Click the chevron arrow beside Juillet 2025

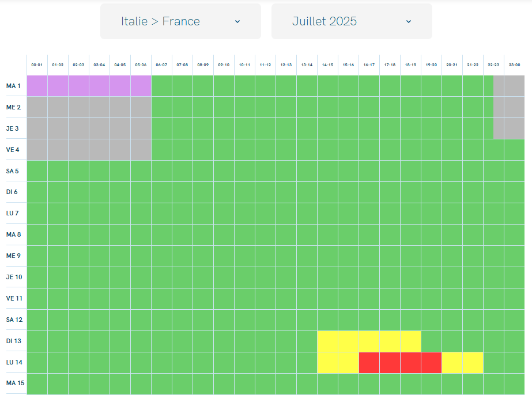point(409,22)
